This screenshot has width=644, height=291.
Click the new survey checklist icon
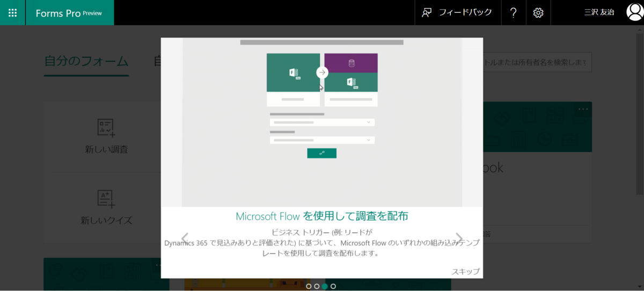(x=106, y=128)
